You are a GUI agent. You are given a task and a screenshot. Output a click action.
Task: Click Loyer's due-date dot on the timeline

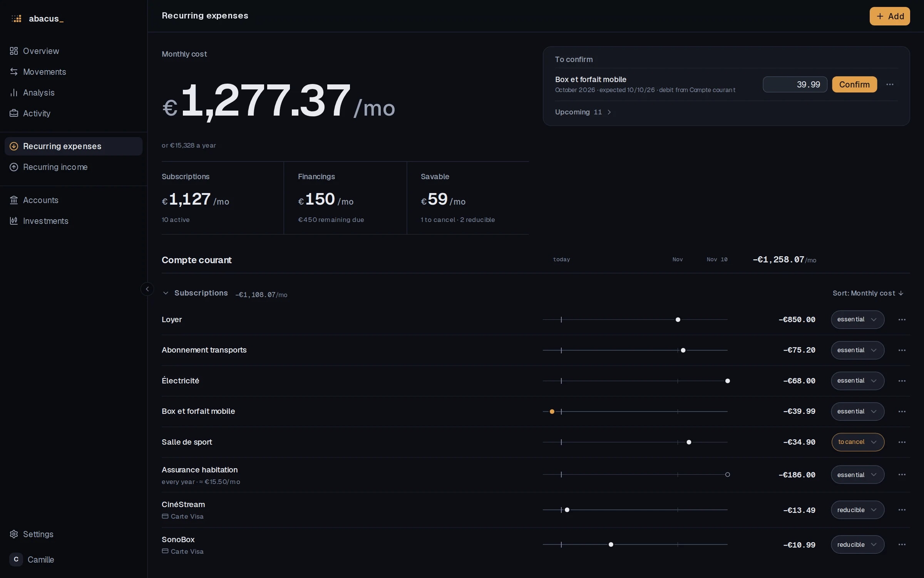tap(678, 319)
